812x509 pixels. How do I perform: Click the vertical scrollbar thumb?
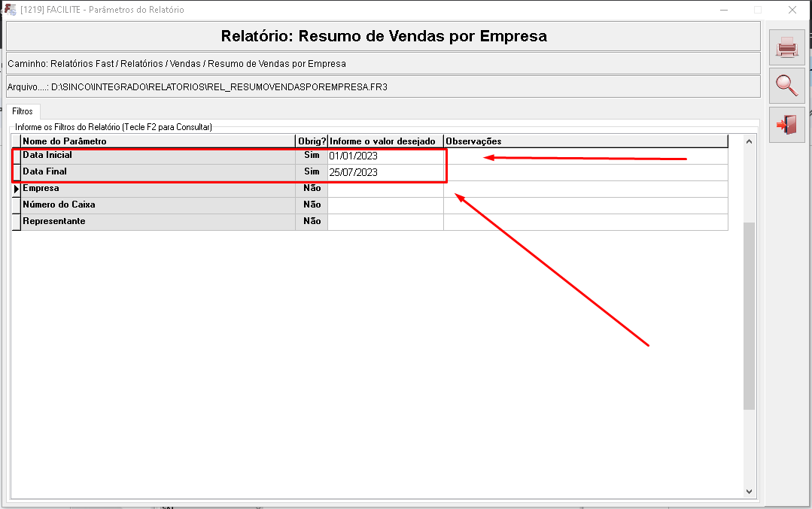point(749,316)
